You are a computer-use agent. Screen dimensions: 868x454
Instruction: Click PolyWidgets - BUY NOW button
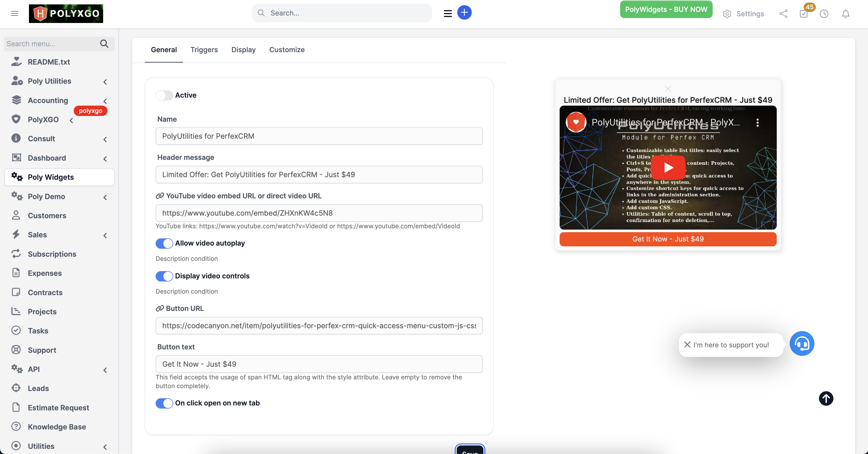coord(666,9)
